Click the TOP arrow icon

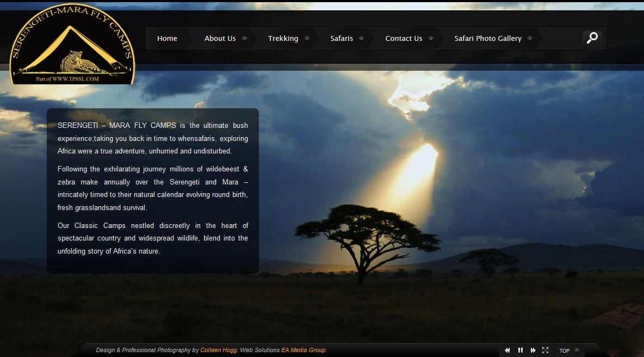tap(577, 350)
